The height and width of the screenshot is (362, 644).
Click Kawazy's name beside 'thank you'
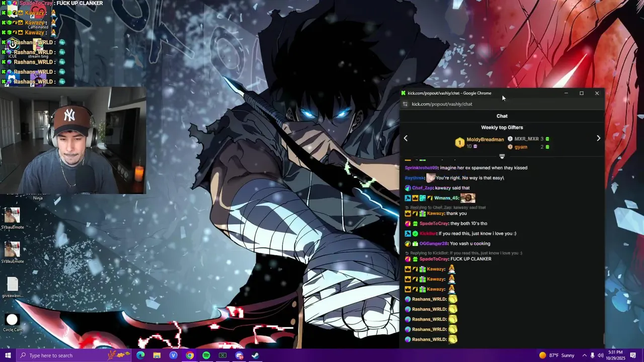click(x=436, y=214)
